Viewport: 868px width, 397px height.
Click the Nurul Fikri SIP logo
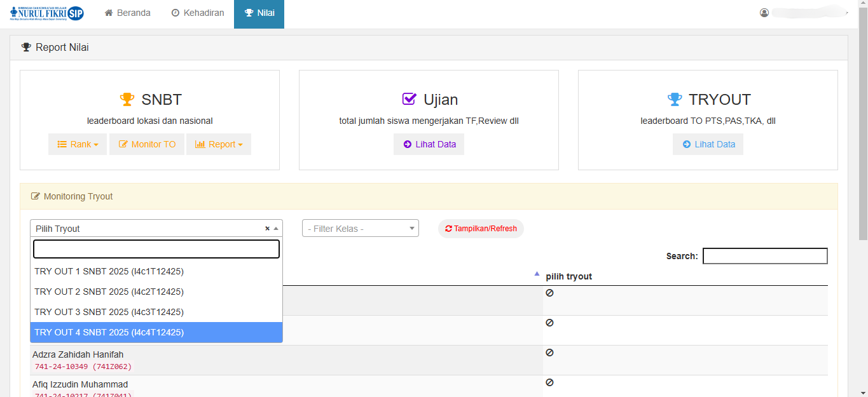(47, 13)
